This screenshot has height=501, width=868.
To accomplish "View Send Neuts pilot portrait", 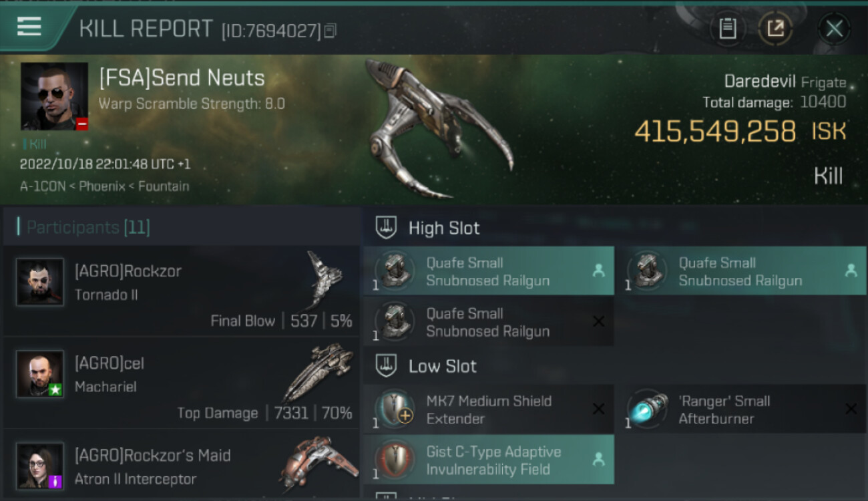I will tap(54, 96).
